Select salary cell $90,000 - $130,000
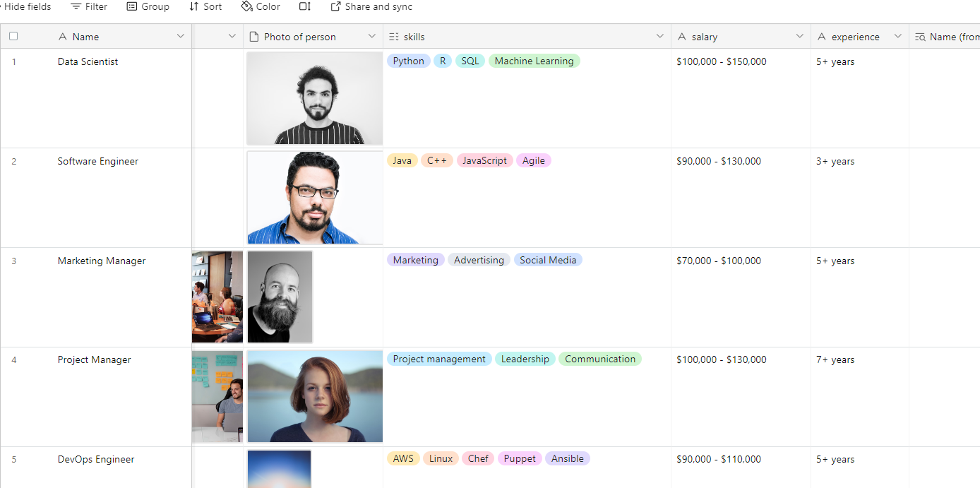 (x=741, y=198)
